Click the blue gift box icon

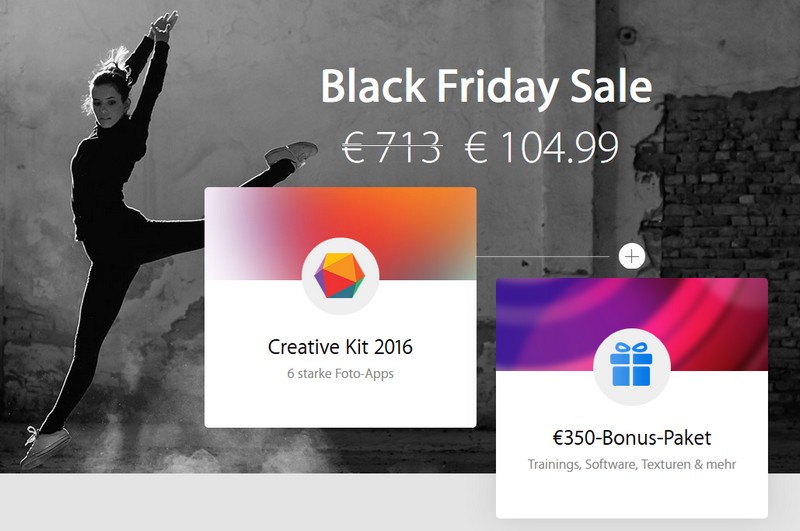coord(631,364)
